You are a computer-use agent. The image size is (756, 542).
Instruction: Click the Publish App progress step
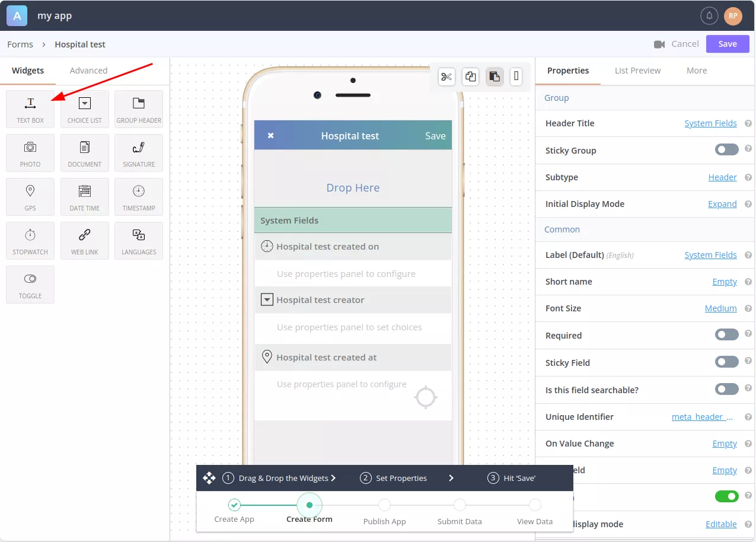tap(384, 511)
